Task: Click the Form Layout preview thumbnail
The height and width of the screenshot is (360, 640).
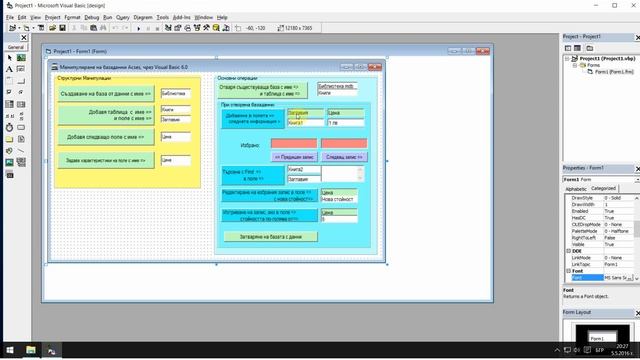Action: pos(602,334)
